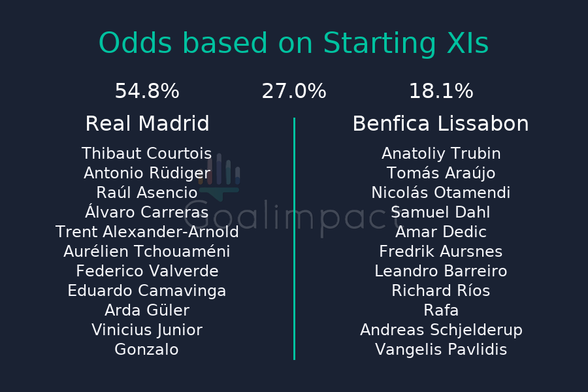
Task: Select the 18.1% Benfica win probability
Action: tap(441, 91)
